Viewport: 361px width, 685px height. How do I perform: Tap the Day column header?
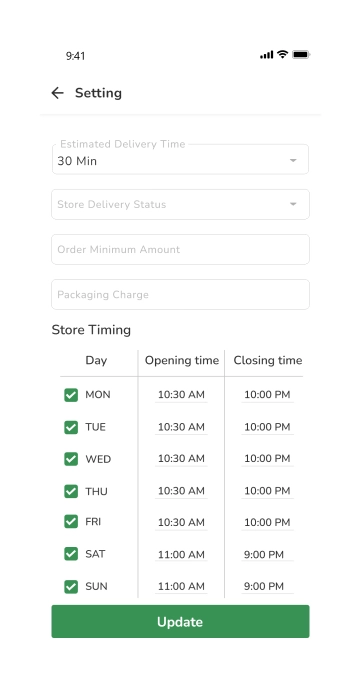tap(96, 360)
